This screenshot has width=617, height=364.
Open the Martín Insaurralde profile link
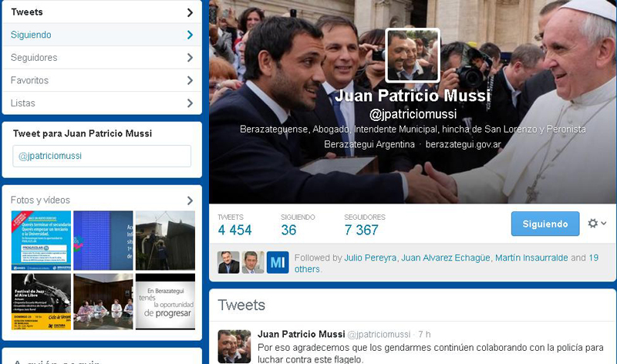[531, 258]
